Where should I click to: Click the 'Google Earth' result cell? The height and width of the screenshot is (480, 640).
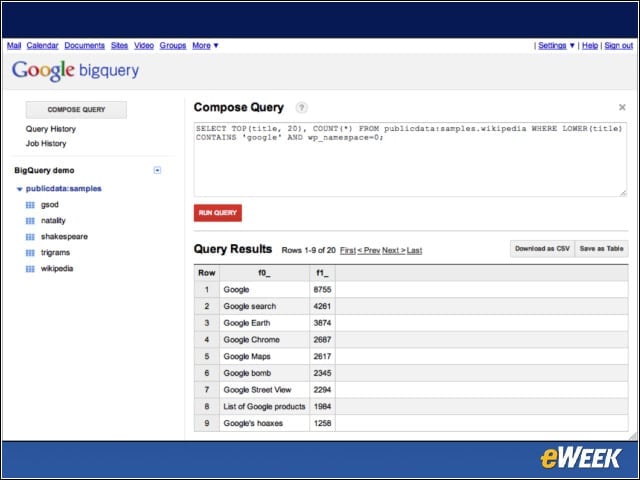coord(264,323)
